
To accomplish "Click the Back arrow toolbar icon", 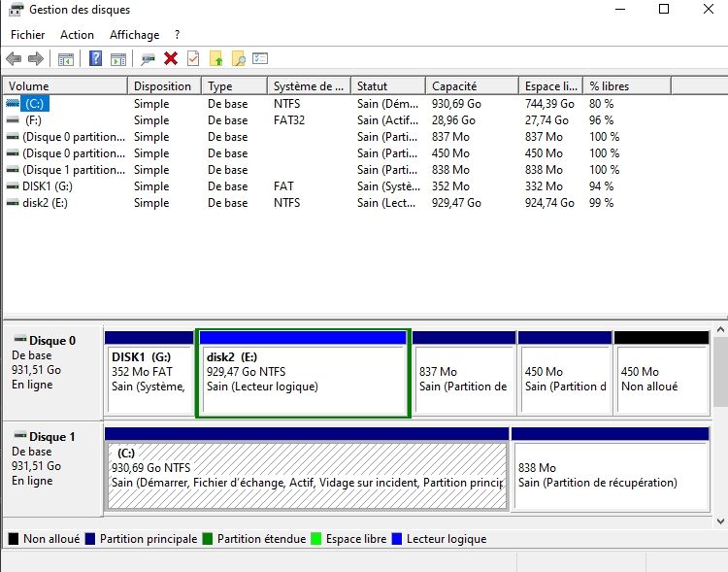I will click(x=14, y=59).
